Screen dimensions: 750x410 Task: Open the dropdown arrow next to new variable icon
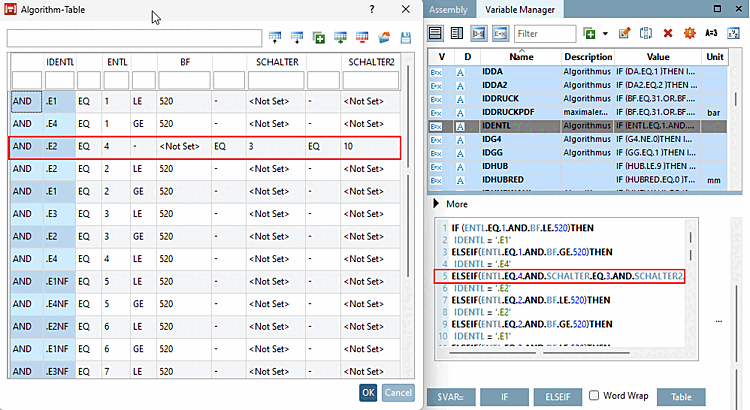pyautogui.click(x=605, y=33)
